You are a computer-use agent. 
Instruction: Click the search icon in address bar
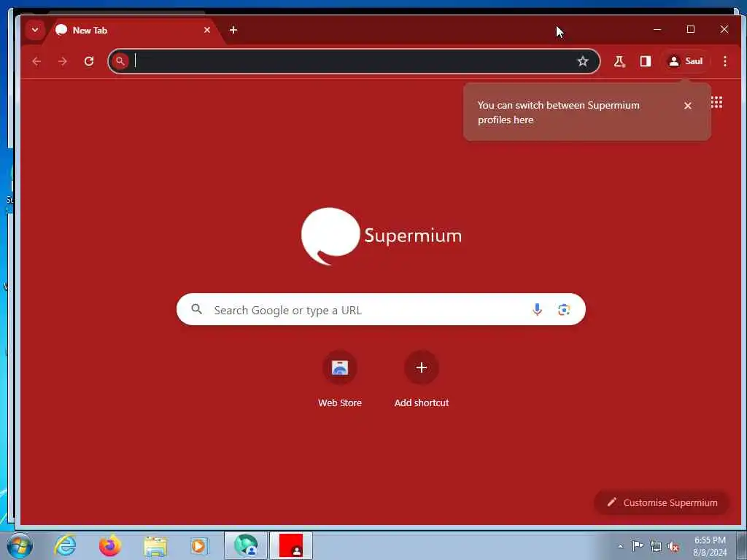[x=120, y=61]
